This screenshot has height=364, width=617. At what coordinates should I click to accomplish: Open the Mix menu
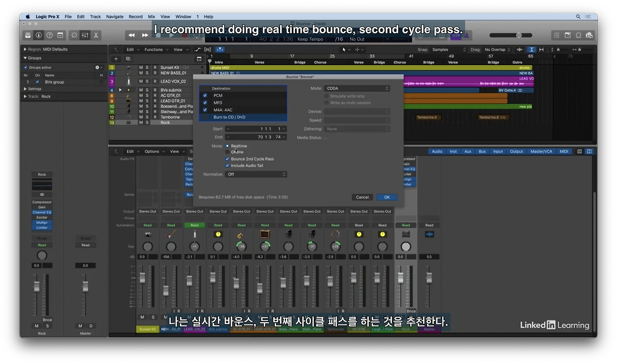coord(151,16)
